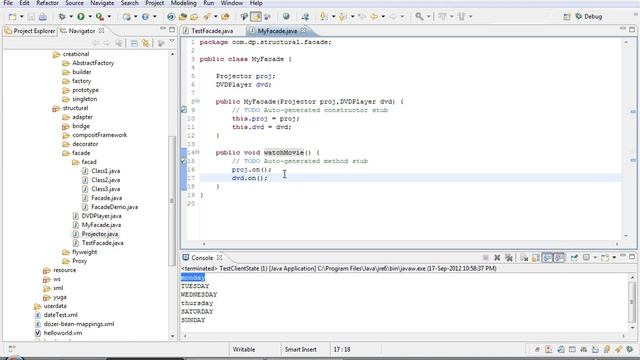Viewport: 640px width, 360px height.
Task: Select helloworld.vm file
Action: click(x=63, y=333)
